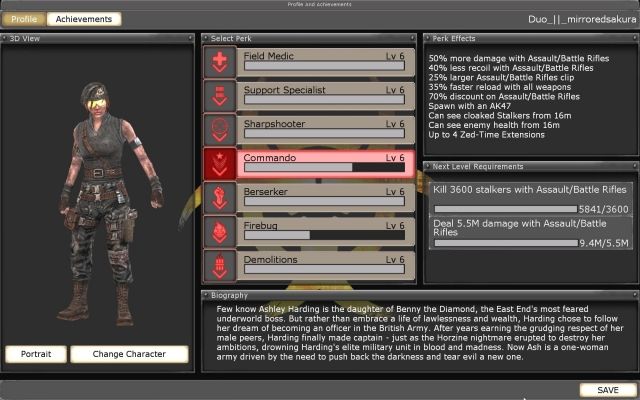
Task: Click the Commando Lv 6 level text
Action: 395,158
